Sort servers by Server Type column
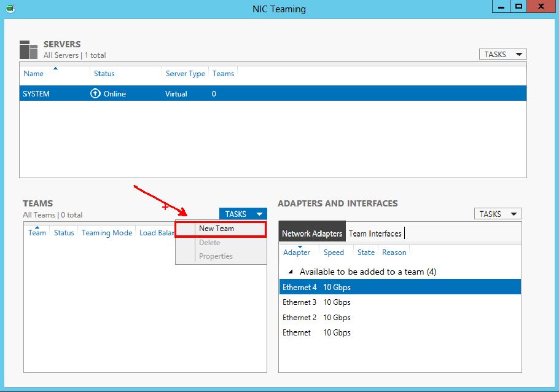This screenshot has width=559, height=392. pos(185,74)
